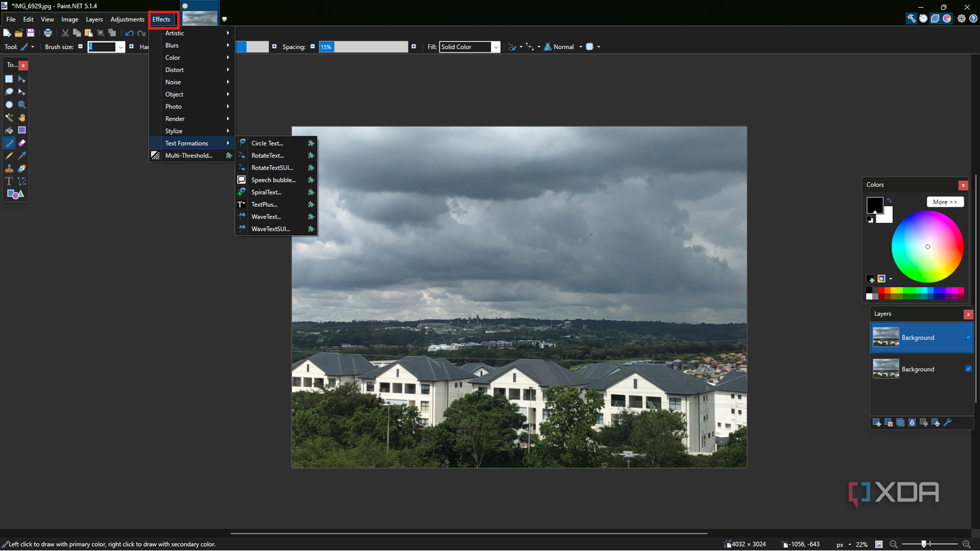Click the Undo arrow in toolbar

tap(129, 33)
